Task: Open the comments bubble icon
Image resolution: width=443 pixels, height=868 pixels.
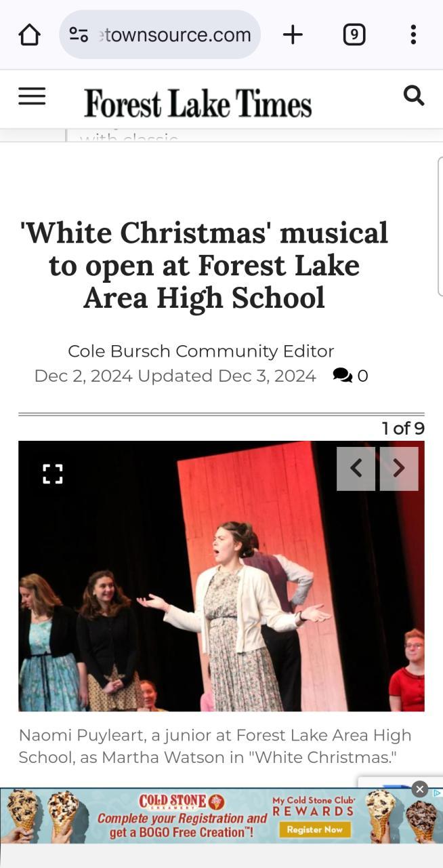Action: coord(343,375)
